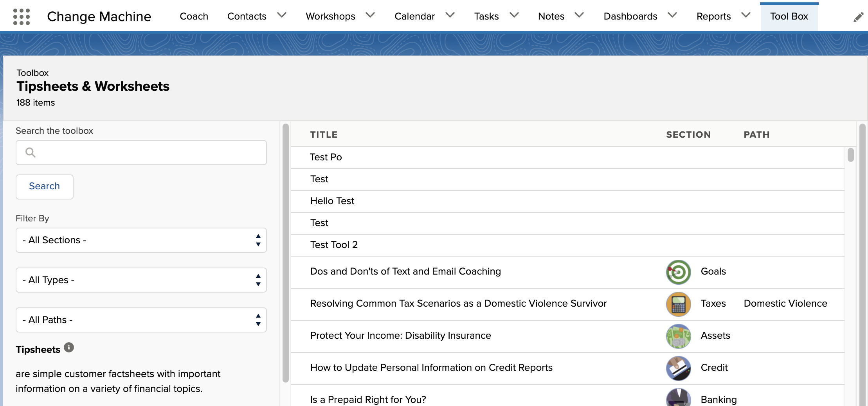Open the app launcher dots grid
Screen dimensions: 868x406
[21, 16]
